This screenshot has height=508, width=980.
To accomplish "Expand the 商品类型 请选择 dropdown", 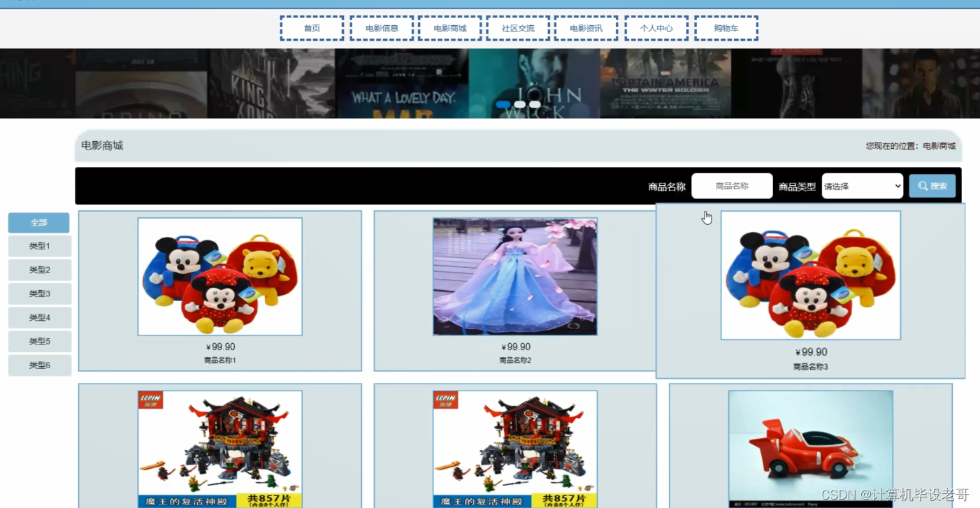I will 863,186.
